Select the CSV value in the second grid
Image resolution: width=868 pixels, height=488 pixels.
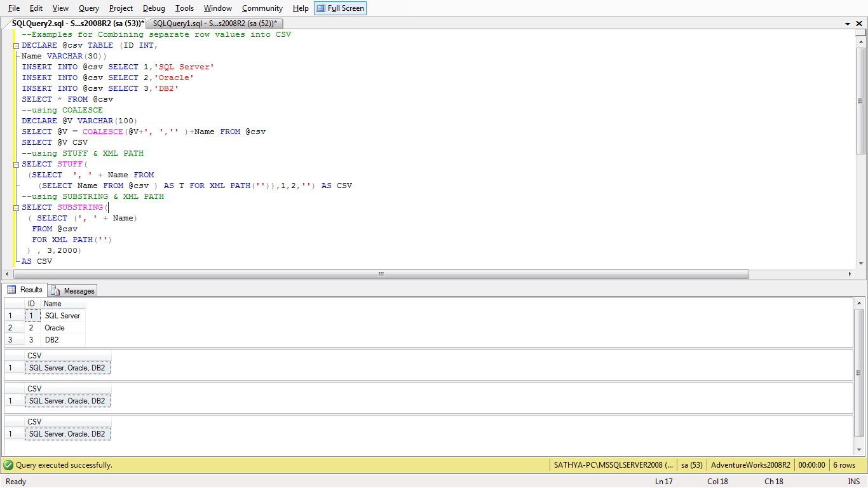click(67, 368)
